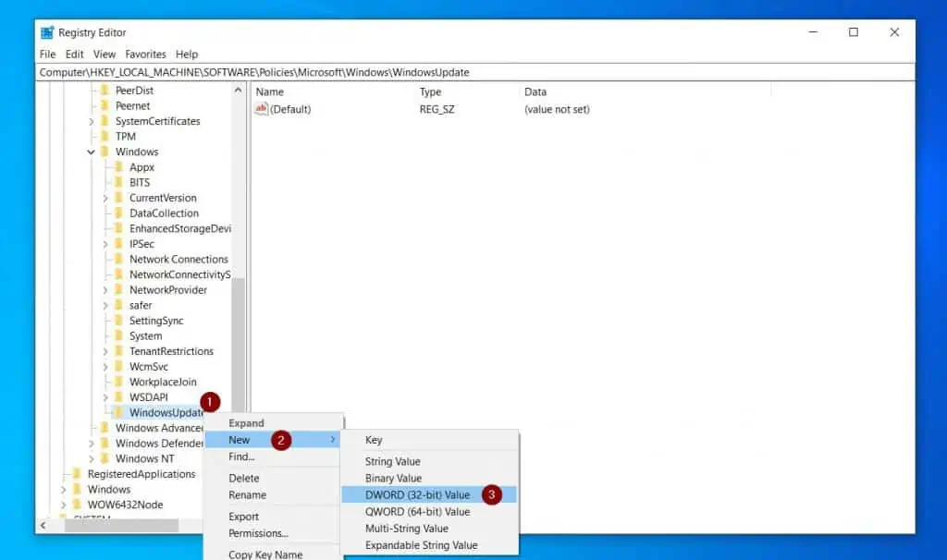Open the View menu

(x=105, y=55)
